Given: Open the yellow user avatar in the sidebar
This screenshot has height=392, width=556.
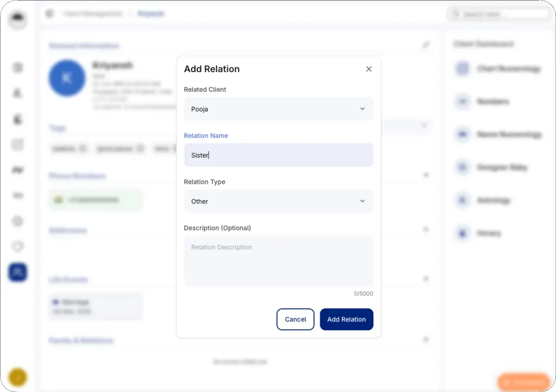Looking at the screenshot, I should (18, 377).
